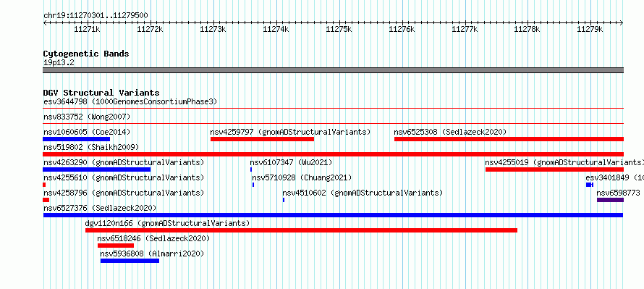
Task: Click the esv3644798 1000GenomesConsortiumPhase3 label
Action: [130, 101]
